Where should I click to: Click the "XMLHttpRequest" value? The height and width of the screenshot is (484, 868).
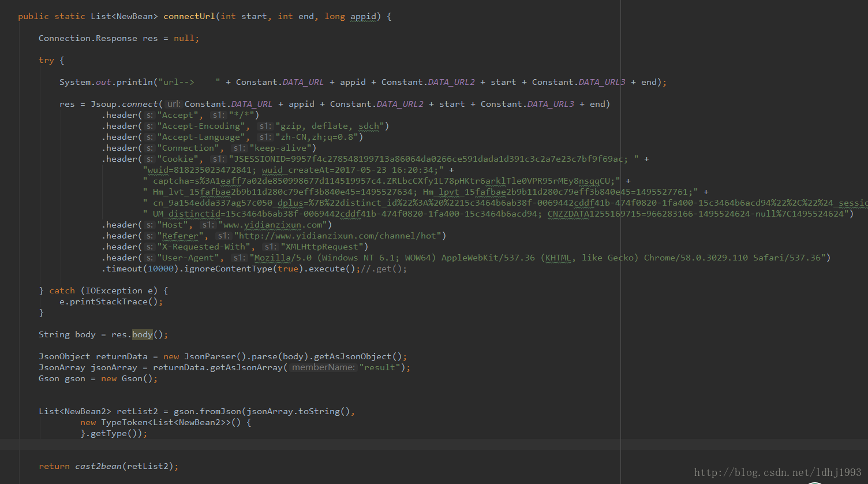(322, 247)
